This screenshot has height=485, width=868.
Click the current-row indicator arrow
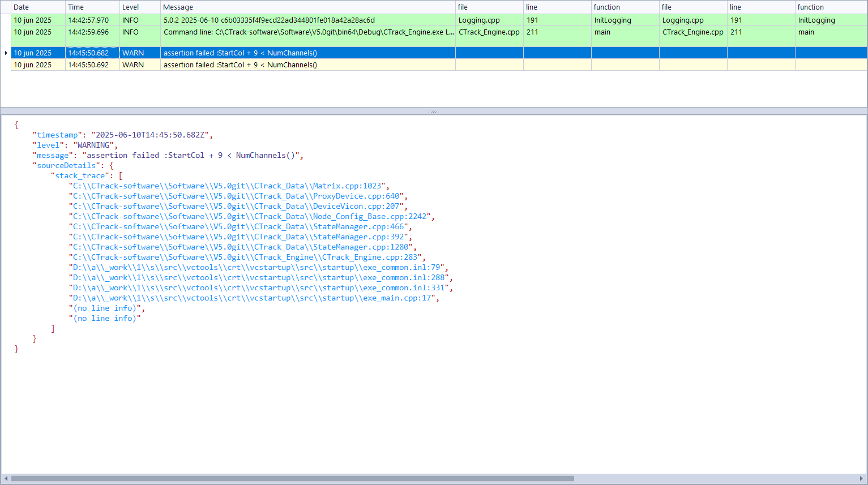click(x=6, y=53)
